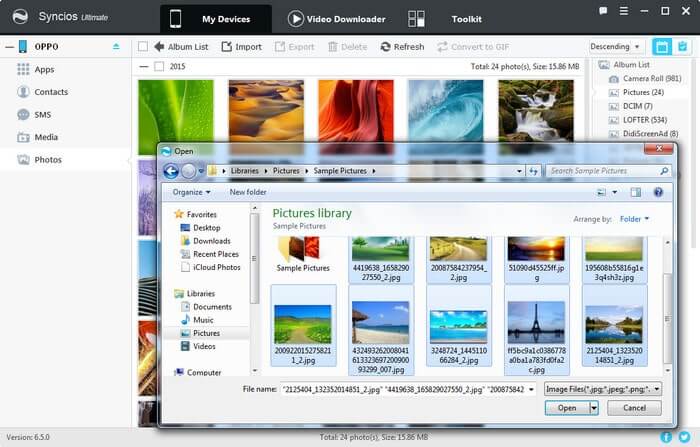Viewport: 700px width, 447px height.
Task: Open Documents library
Action: coord(207,307)
